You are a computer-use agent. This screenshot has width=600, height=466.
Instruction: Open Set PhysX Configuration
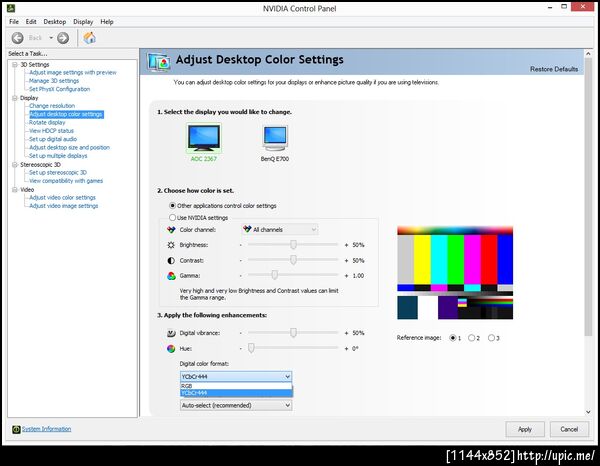pos(60,89)
